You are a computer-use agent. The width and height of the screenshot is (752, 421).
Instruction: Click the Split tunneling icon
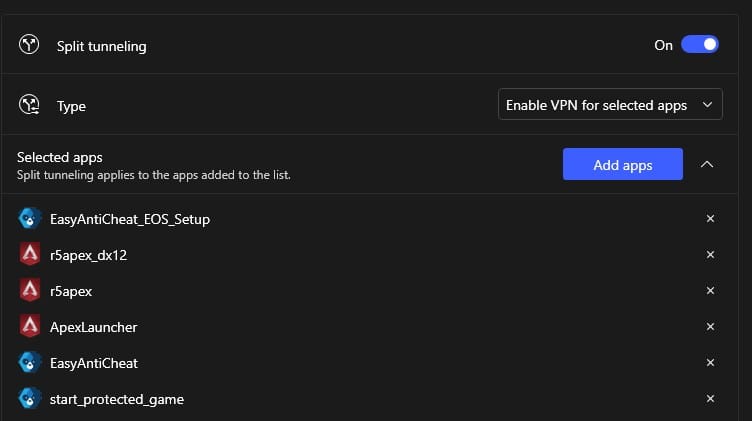click(29, 45)
